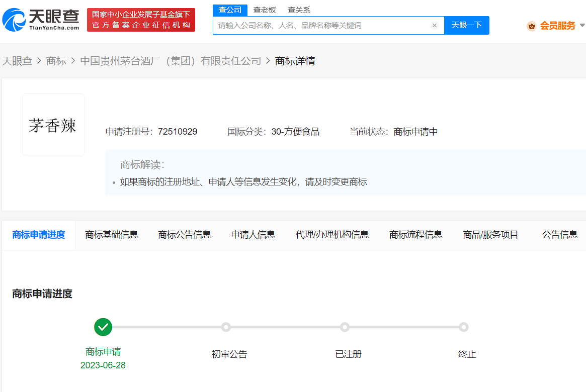The width and height of the screenshot is (586, 392).
Task: Click the 已注册 progress step circle
Action: (x=345, y=327)
